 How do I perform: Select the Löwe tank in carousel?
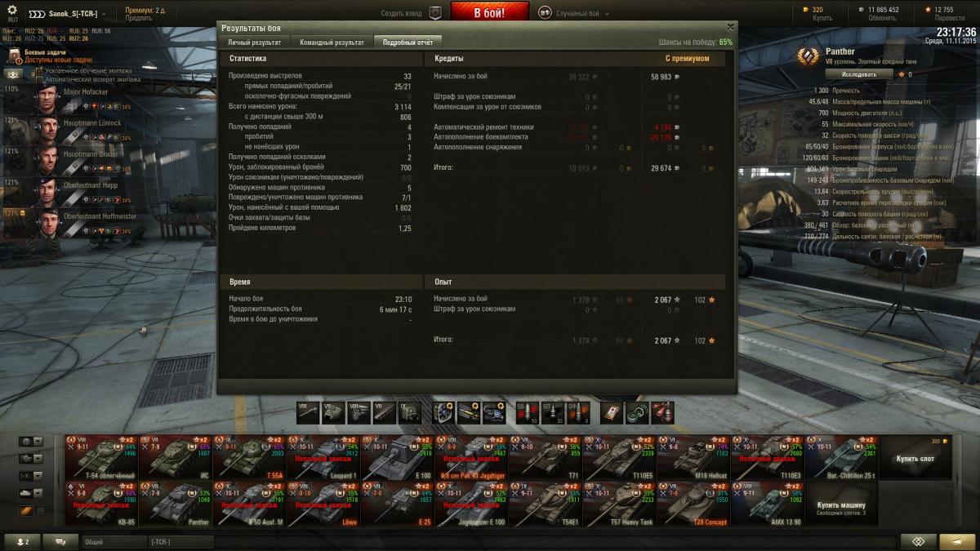click(324, 504)
